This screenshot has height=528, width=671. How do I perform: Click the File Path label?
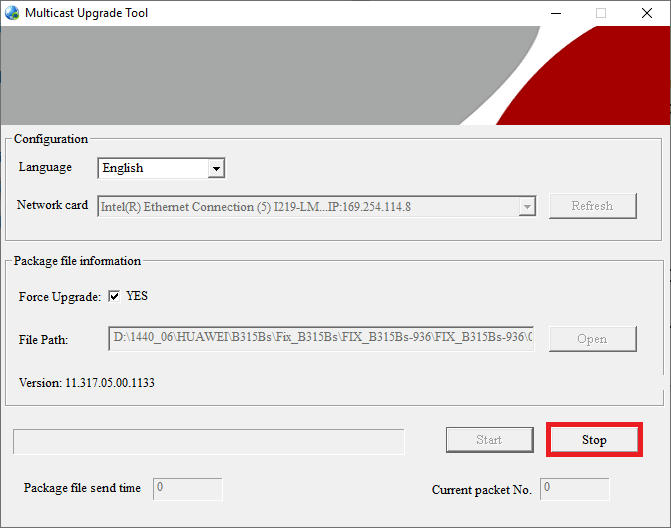(x=44, y=340)
